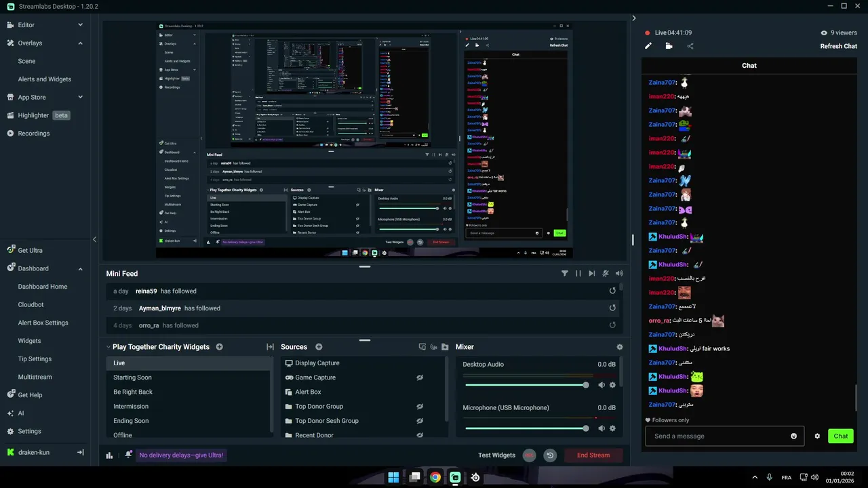The height and width of the screenshot is (488, 868).
Task: Select the Live scene
Action: [x=189, y=363]
